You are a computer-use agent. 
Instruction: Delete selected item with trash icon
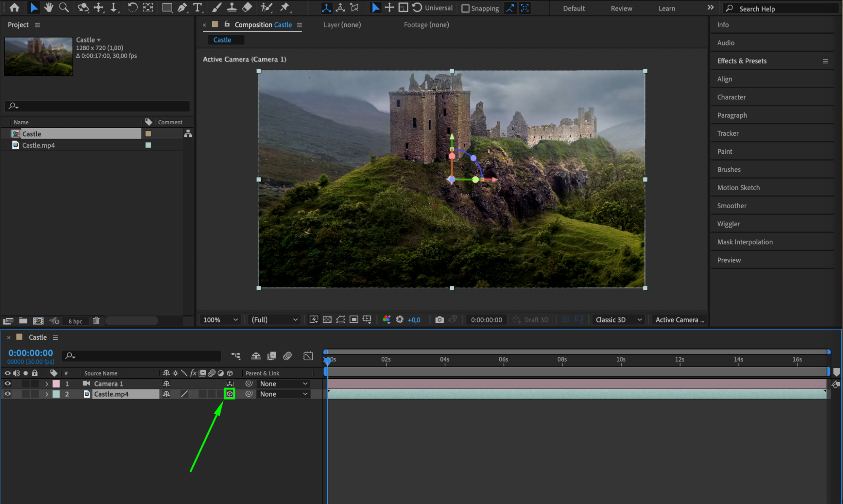pyautogui.click(x=96, y=321)
